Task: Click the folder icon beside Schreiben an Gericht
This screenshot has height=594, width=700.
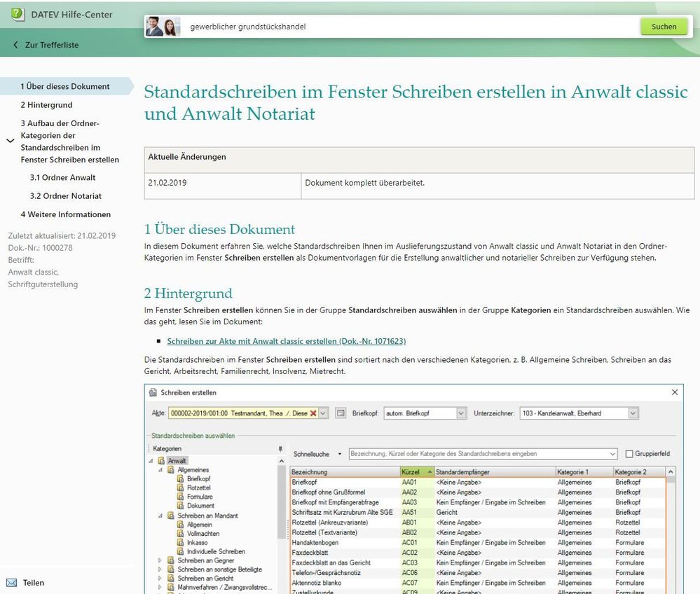Action: [x=171, y=579]
